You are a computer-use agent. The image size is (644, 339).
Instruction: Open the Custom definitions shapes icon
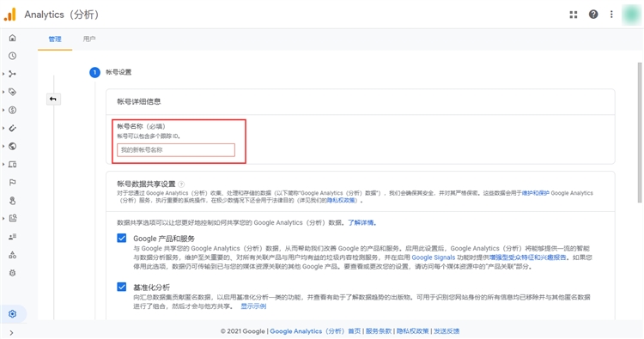pyautogui.click(x=12, y=255)
